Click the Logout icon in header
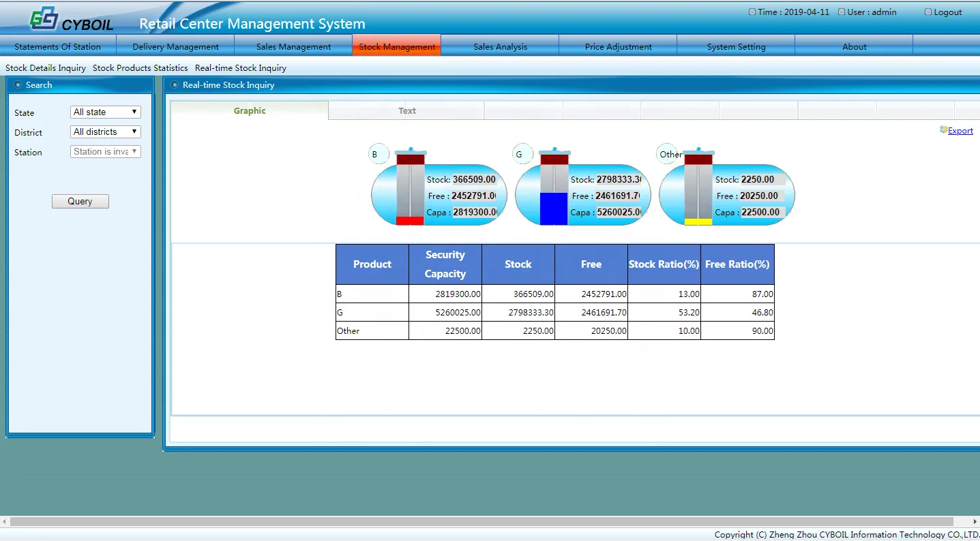Viewport: 980px width, 541px height. [928, 12]
